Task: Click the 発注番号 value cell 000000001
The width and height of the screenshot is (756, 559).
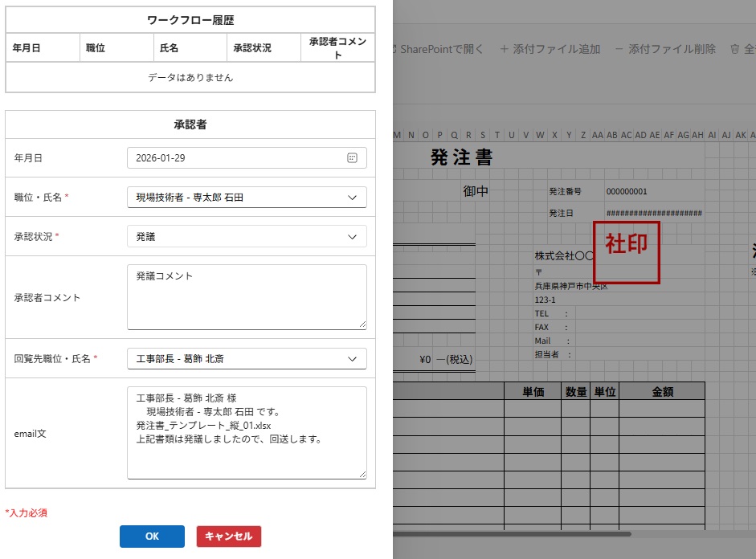Action: pyautogui.click(x=627, y=192)
